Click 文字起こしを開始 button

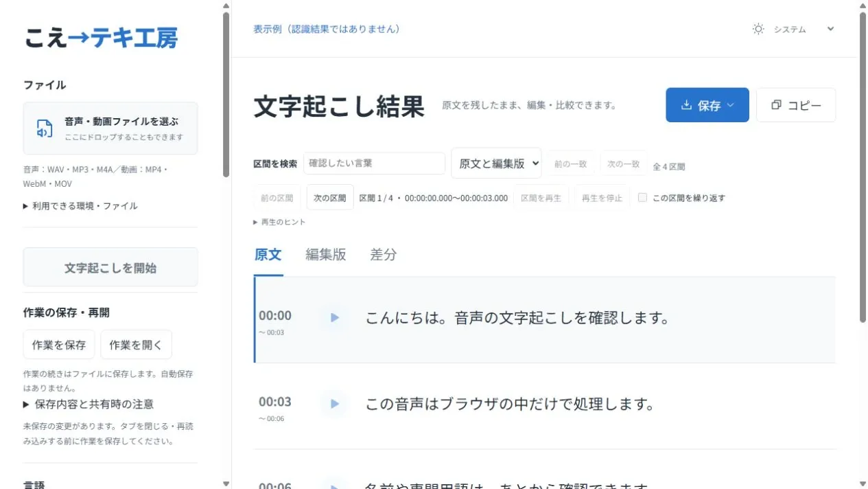pyautogui.click(x=110, y=267)
